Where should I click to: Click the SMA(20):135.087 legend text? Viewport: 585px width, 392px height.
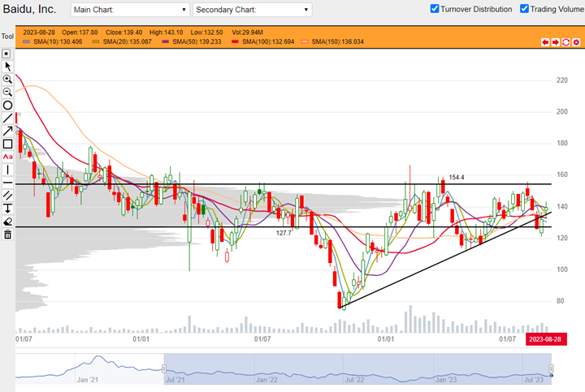coord(128,41)
